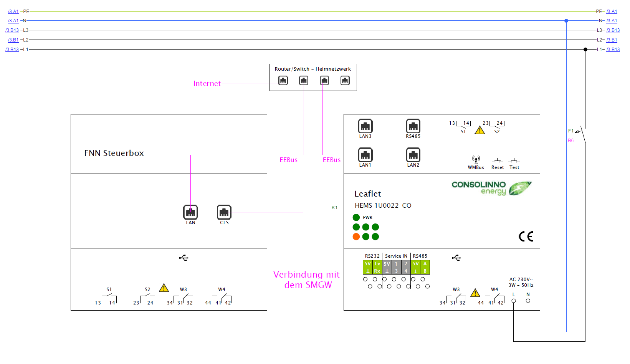Screen dimensions: 630x364
Task: Click the LAN port on FNN Steuerbox
Action: click(x=190, y=212)
